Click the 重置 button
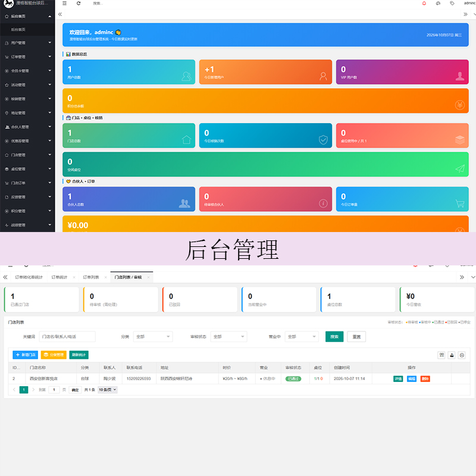This screenshot has height=476, width=476. [356, 337]
